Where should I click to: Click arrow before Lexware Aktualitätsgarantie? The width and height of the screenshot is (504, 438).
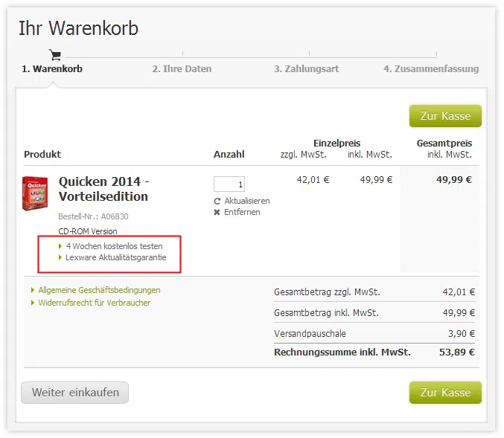[x=60, y=257]
